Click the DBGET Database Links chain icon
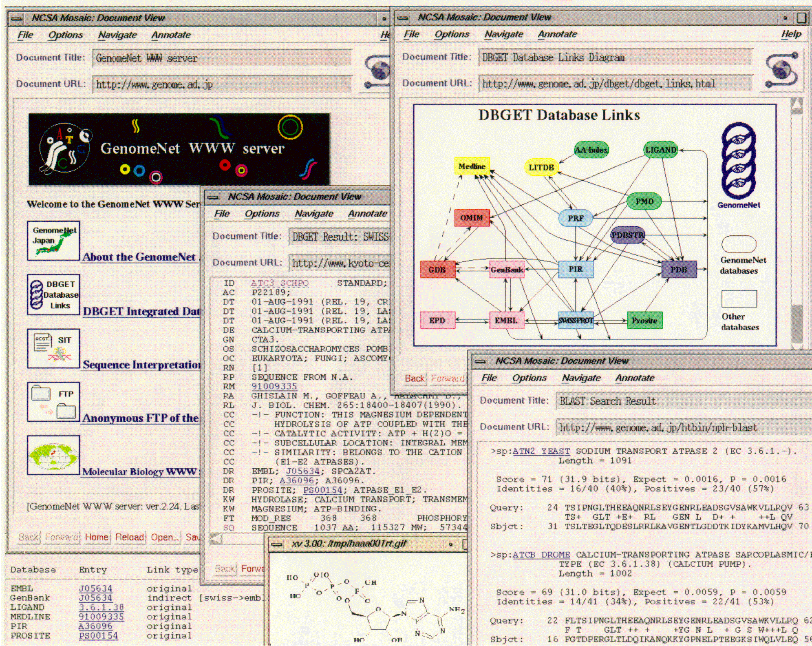Screen dimensions: 812x646 click(53, 294)
